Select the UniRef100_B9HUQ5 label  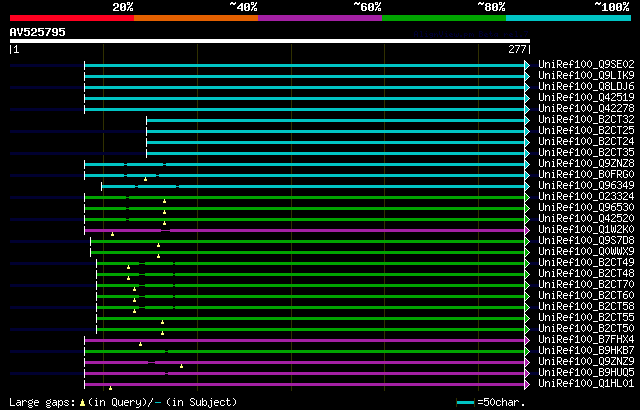pyautogui.click(x=586, y=372)
